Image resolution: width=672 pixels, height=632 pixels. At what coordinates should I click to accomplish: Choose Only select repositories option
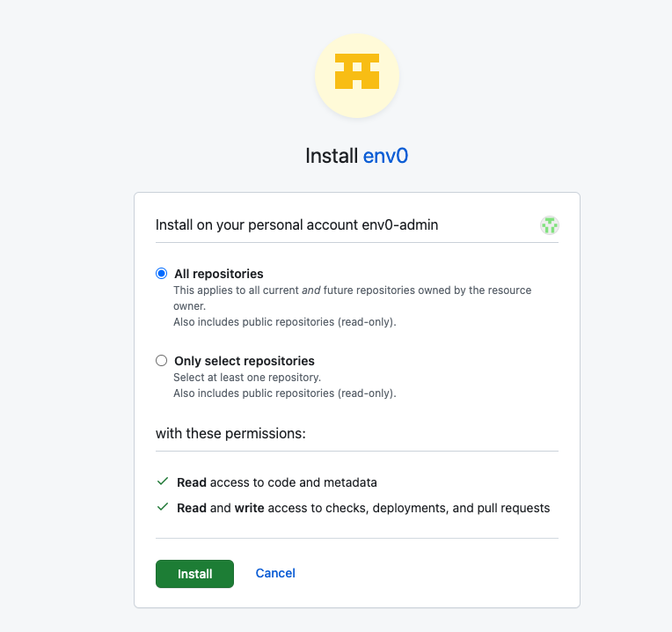[x=161, y=361]
